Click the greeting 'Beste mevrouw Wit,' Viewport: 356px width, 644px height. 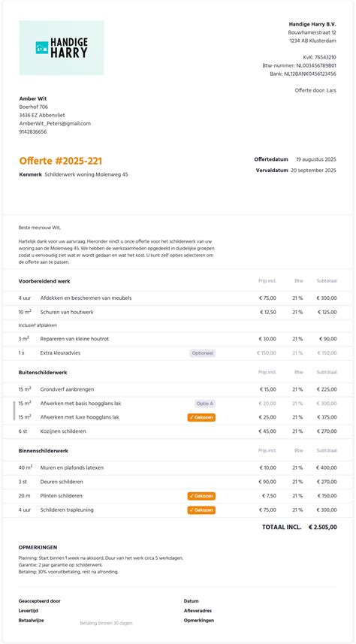(39, 227)
